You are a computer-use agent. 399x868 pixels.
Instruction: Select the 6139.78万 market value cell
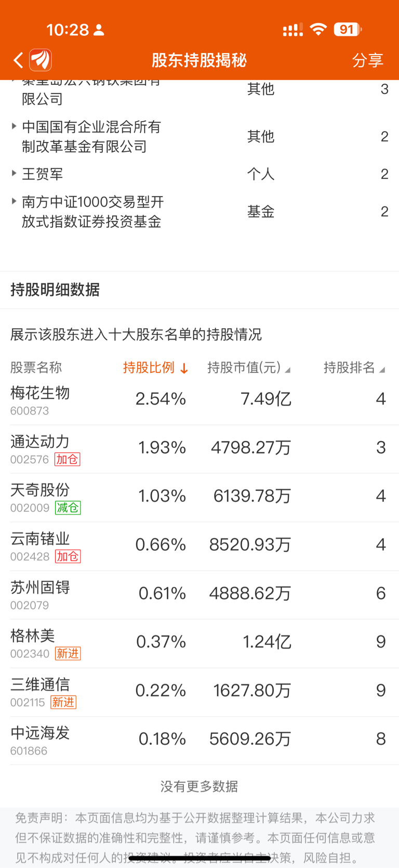pyautogui.click(x=252, y=496)
